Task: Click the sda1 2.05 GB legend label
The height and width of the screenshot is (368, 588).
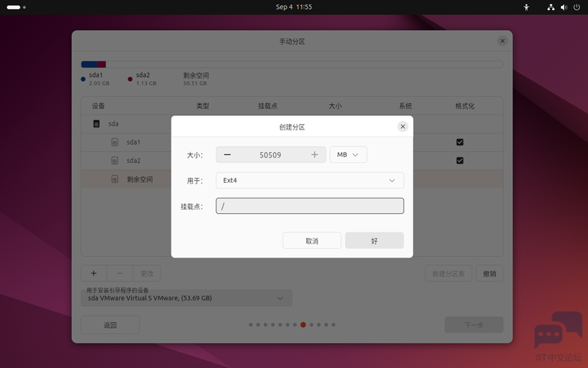Action: [x=99, y=79]
